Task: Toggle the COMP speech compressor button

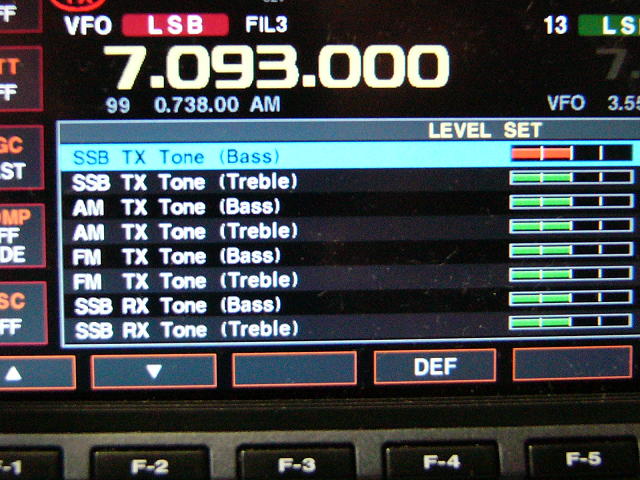Action: coord(20,231)
